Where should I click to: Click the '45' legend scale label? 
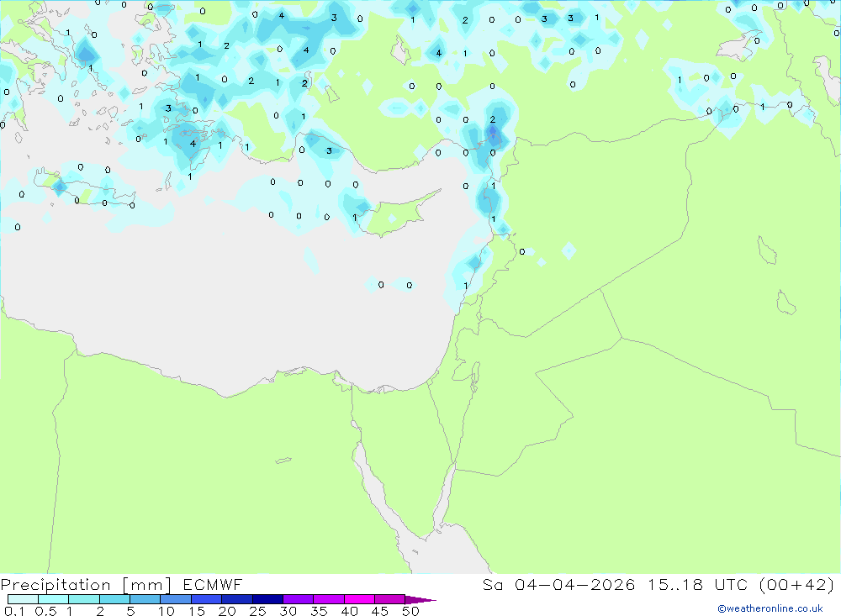pos(380,611)
